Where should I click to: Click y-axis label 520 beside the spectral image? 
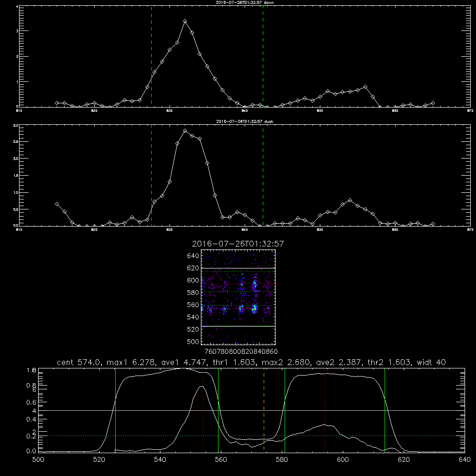[193, 329]
